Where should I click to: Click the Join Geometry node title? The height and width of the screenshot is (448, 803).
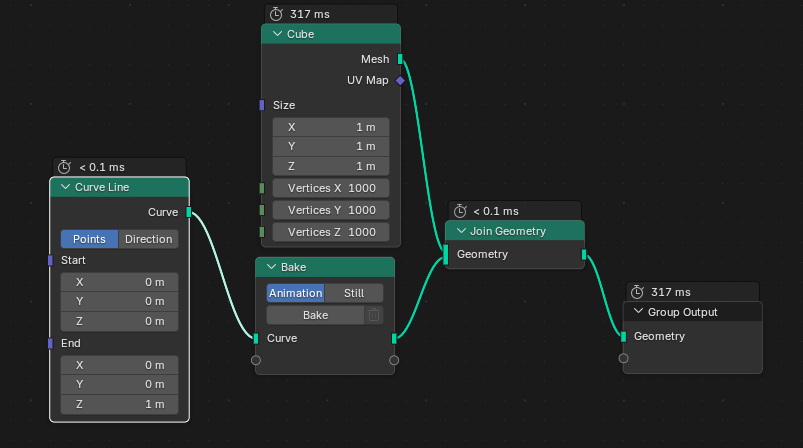click(x=508, y=231)
